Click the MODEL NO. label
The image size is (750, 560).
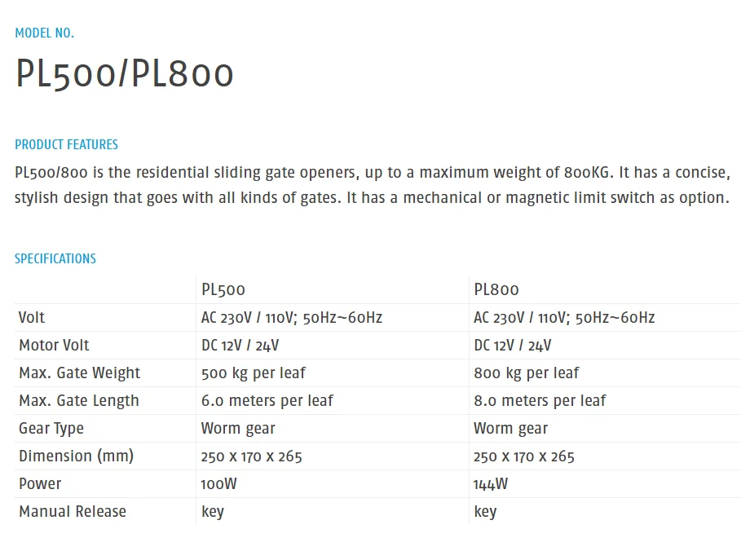click(x=44, y=33)
